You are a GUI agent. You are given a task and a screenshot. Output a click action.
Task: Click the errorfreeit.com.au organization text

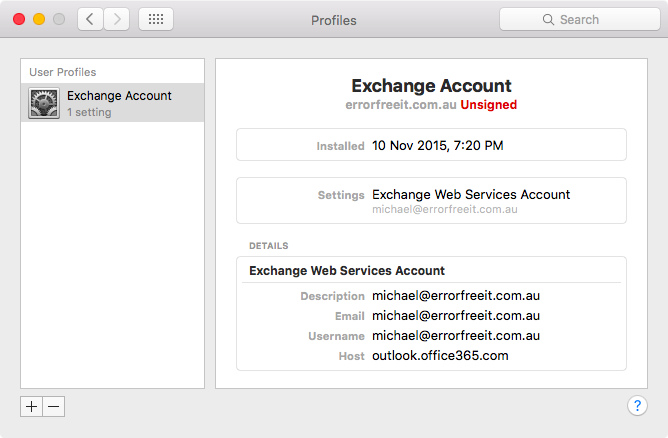coord(401,105)
